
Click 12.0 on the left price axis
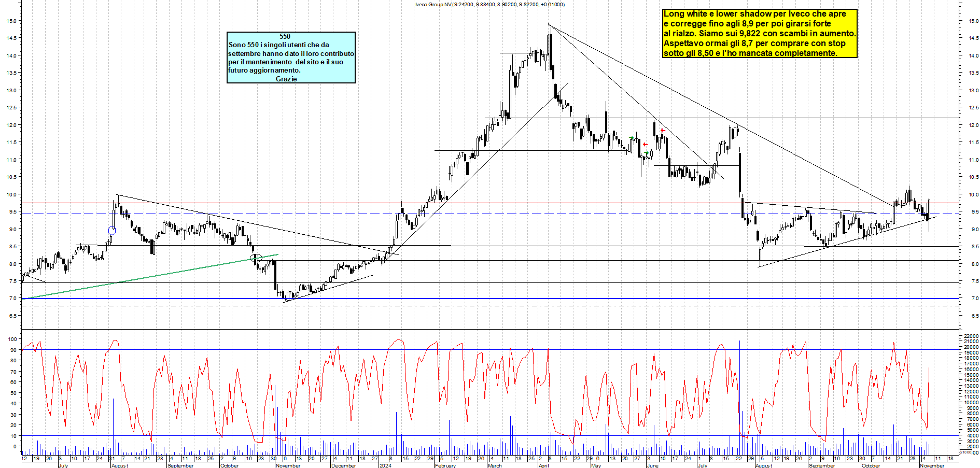click(11, 125)
